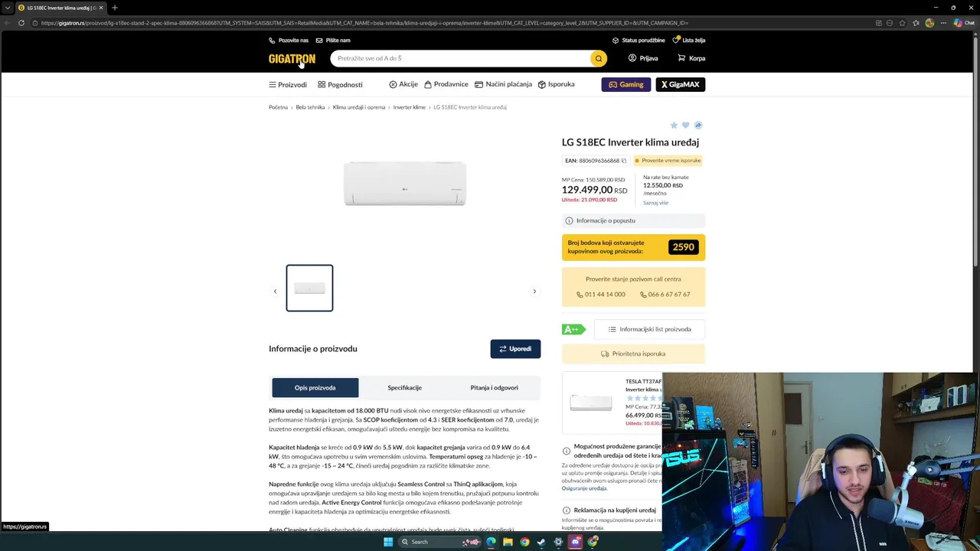Open Status porudžbine
Image resolution: width=980 pixels, height=551 pixels.
[639, 40]
